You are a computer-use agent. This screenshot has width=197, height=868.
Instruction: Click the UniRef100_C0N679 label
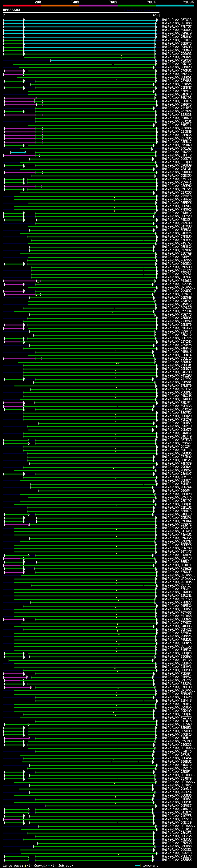point(177,430)
